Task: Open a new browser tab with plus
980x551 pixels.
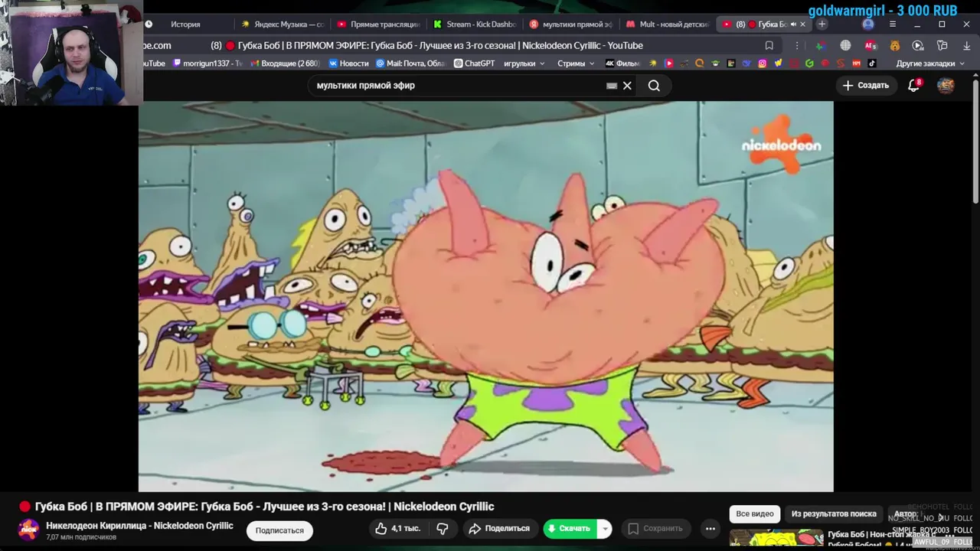Action: coord(822,24)
